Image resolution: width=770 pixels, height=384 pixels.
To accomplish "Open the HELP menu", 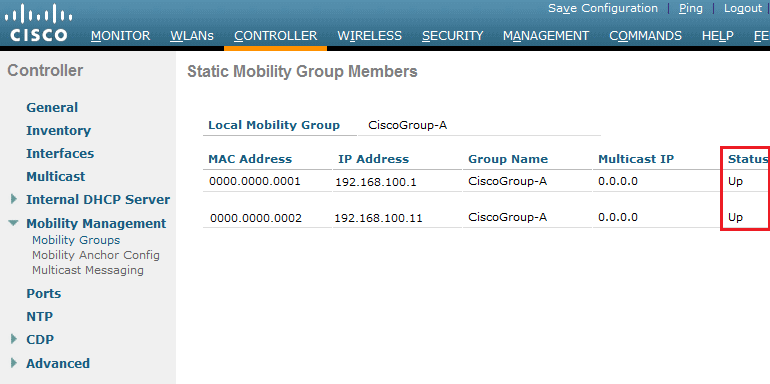I will click(x=717, y=36).
